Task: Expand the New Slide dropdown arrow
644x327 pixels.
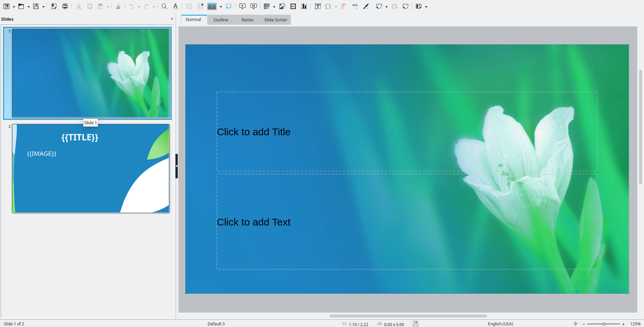Action: point(386,7)
